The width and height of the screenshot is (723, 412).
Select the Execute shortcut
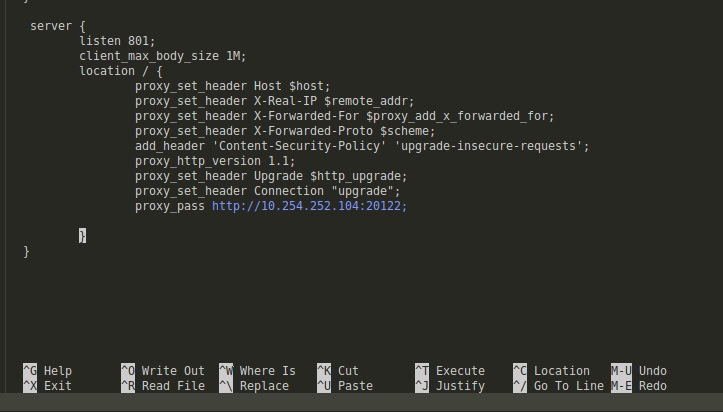460,371
